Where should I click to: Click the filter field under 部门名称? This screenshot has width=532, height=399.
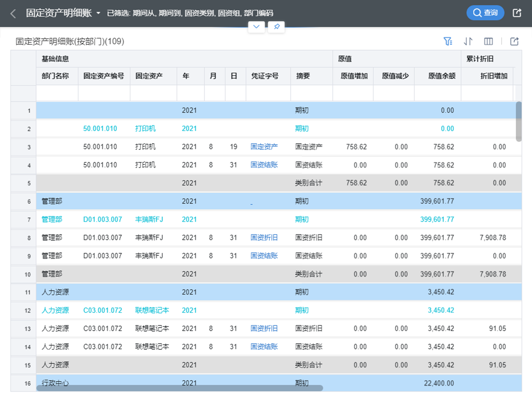57,93
